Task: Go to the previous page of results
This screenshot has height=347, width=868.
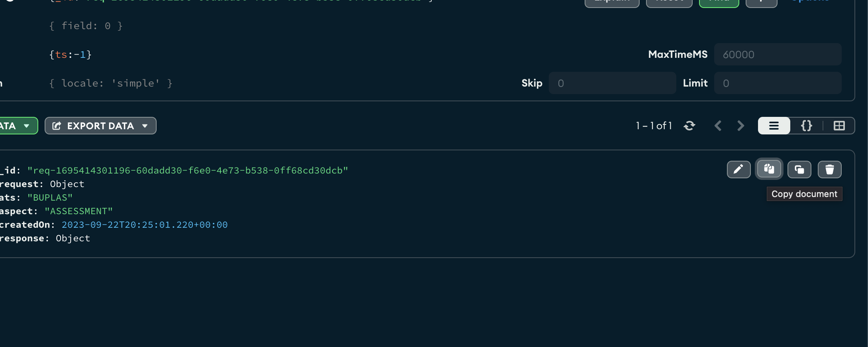Action: coord(718,126)
